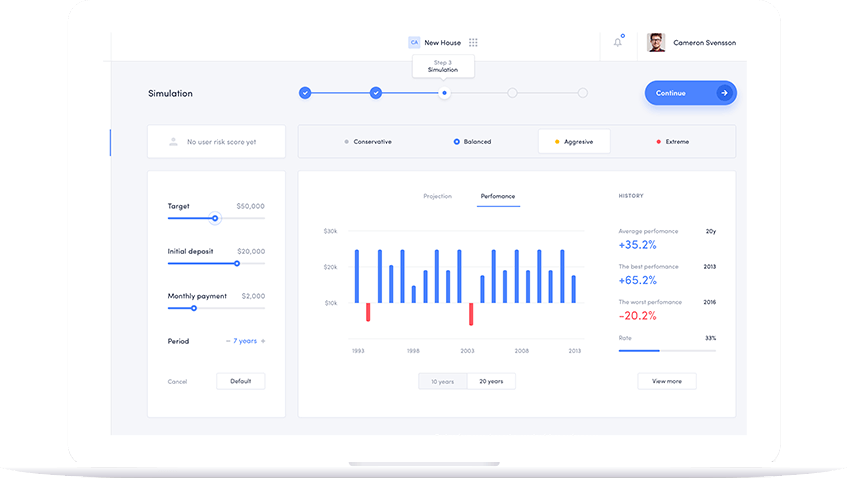Select the Extreme risk option
The width and height of the screenshot is (847, 478).
(x=673, y=142)
